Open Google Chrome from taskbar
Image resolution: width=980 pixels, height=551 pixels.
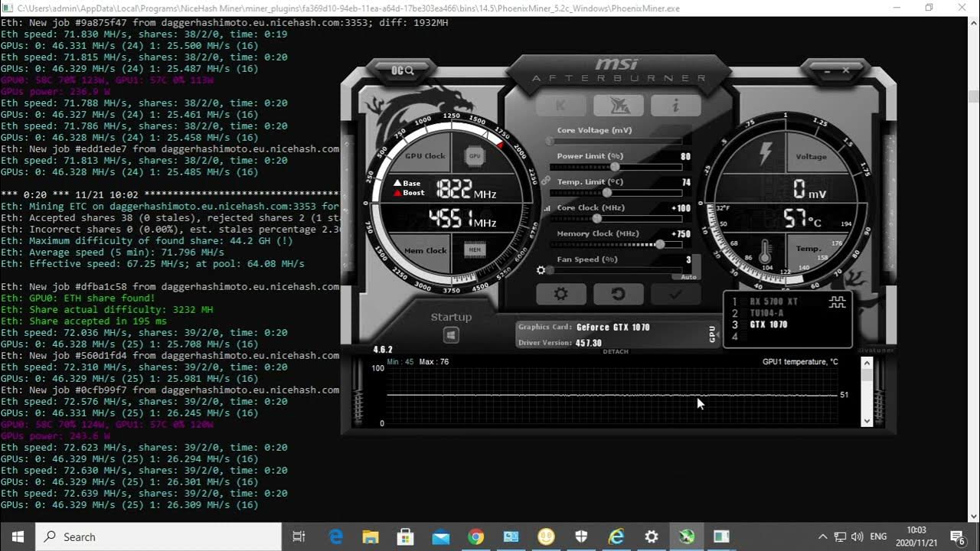click(476, 537)
